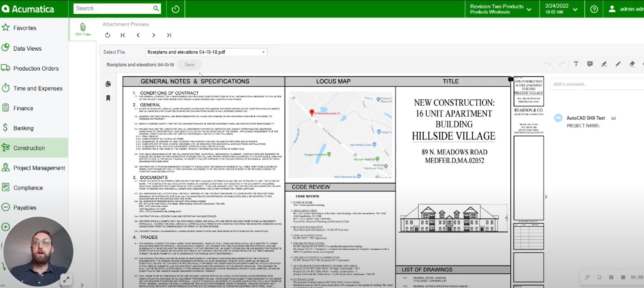Click the AS comment author avatar
Viewport: 644px width, 288px height.
tap(558, 118)
